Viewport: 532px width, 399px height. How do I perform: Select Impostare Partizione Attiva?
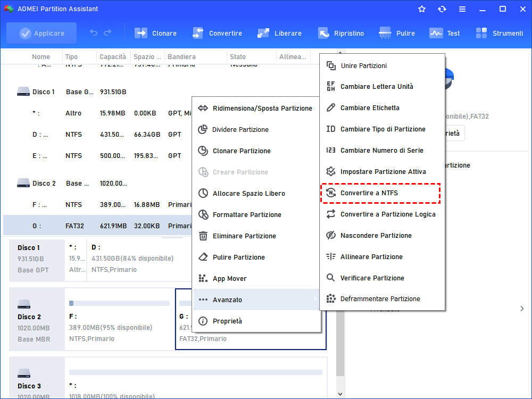click(382, 172)
